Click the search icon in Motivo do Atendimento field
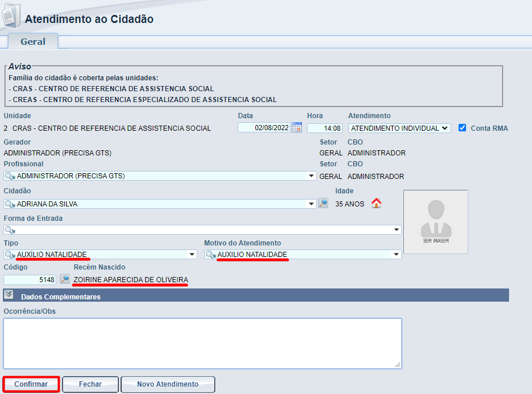 tap(211, 255)
